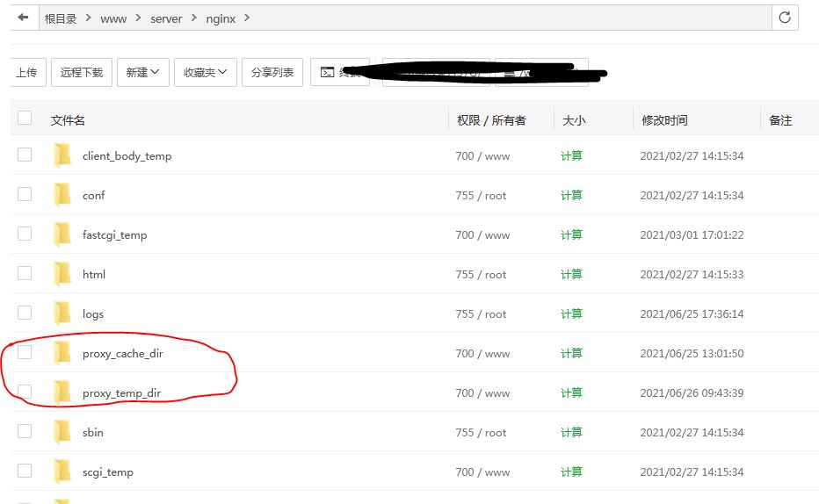
Task: Open the client_body_temp folder name
Action: (x=127, y=156)
